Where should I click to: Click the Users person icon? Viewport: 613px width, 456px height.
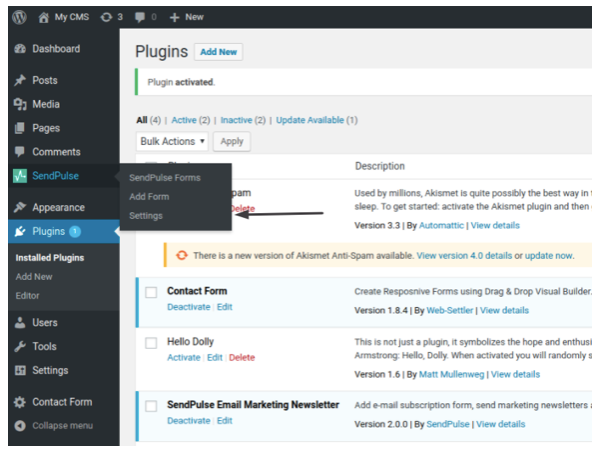point(20,323)
